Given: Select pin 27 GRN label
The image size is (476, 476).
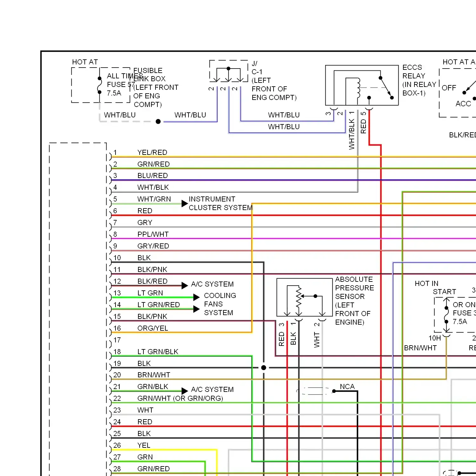Looking at the screenshot, I should click(145, 457).
